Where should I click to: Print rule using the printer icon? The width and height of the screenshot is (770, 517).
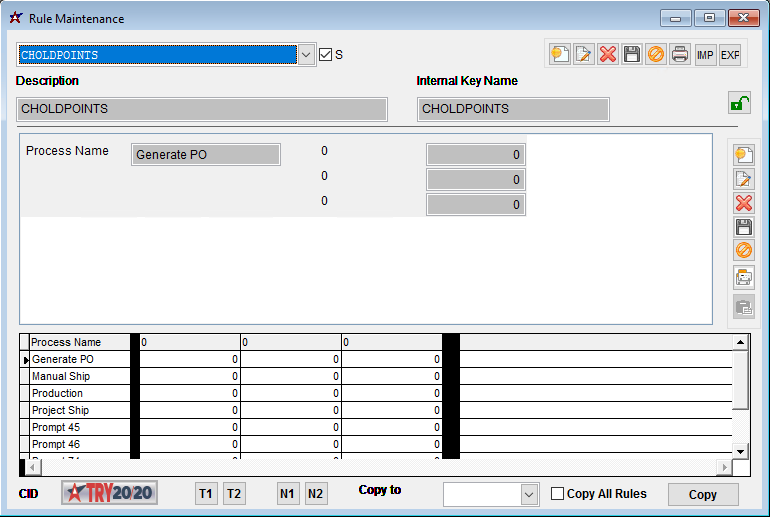point(680,54)
